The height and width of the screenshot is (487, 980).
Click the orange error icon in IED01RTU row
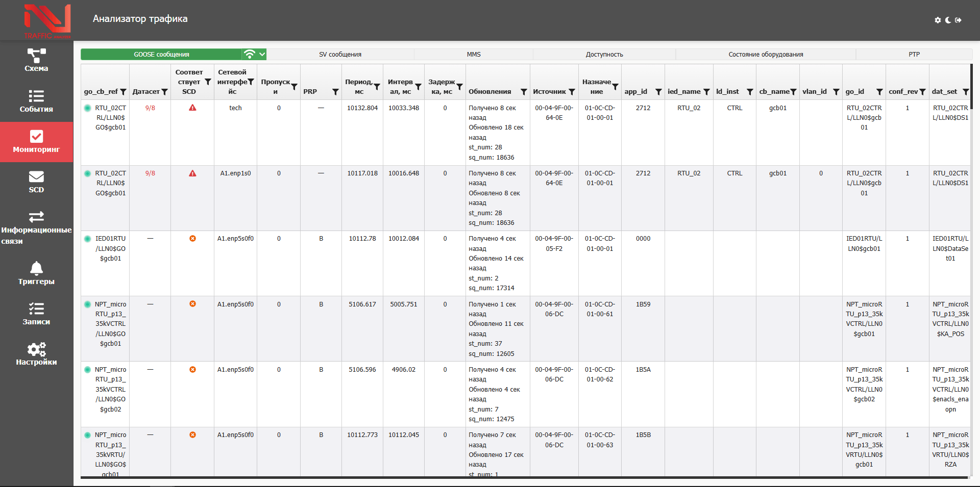[192, 239]
